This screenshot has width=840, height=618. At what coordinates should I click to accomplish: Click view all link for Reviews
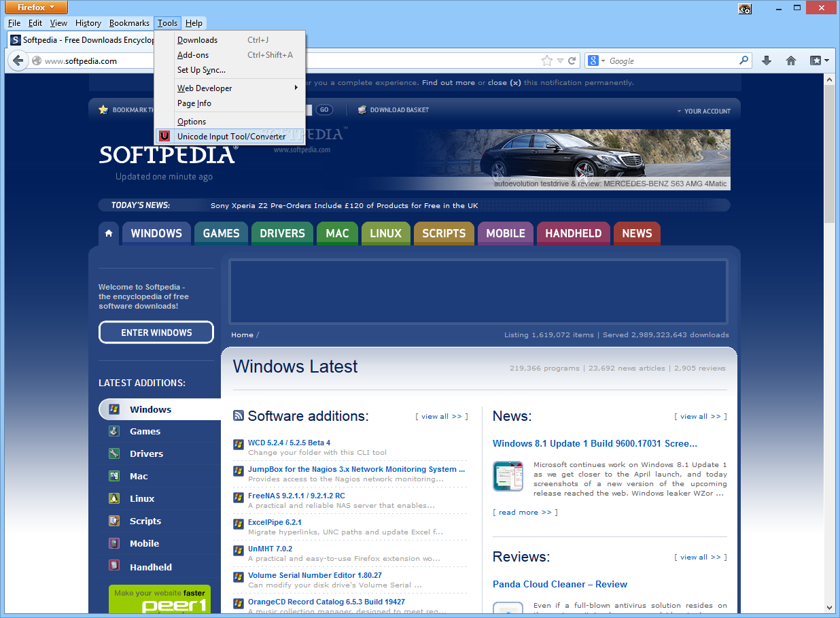tap(701, 557)
